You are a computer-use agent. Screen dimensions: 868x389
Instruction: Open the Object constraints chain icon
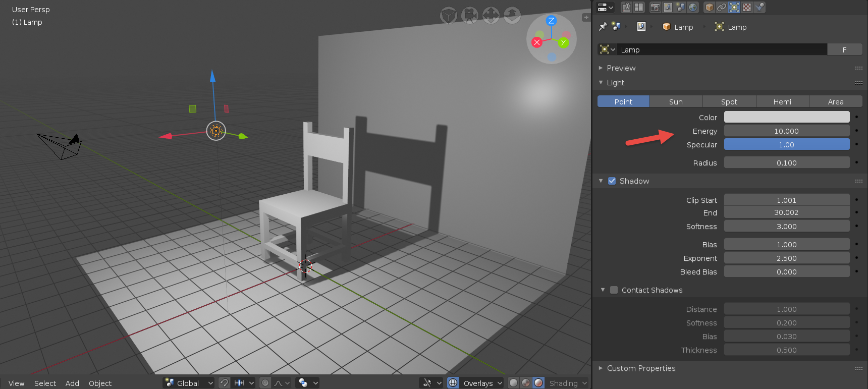(722, 7)
